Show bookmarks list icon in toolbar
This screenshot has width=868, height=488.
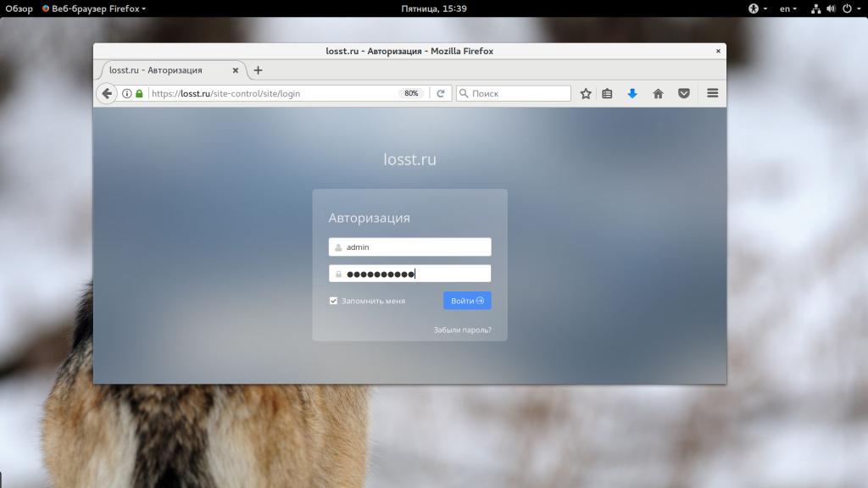[x=608, y=94]
